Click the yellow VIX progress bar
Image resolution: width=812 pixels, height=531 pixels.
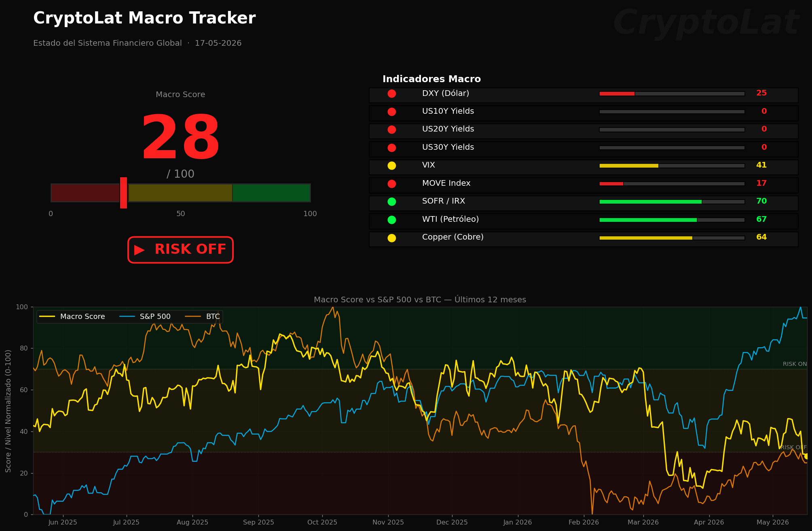(672, 166)
